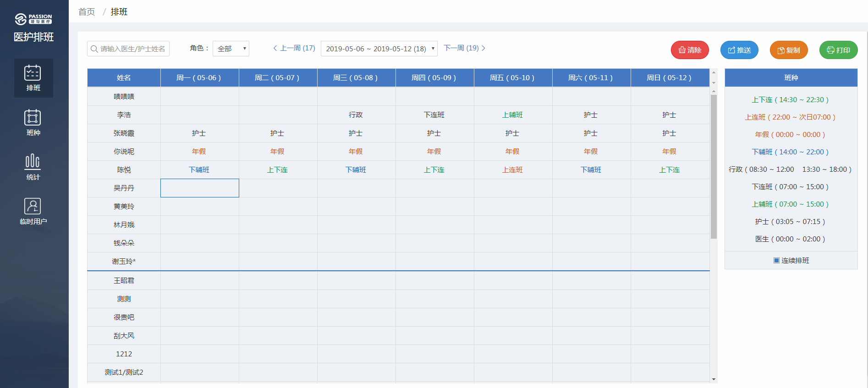Image resolution: width=868 pixels, height=388 pixels.
Task: Click 首页 in the breadcrumb
Action: (x=87, y=12)
